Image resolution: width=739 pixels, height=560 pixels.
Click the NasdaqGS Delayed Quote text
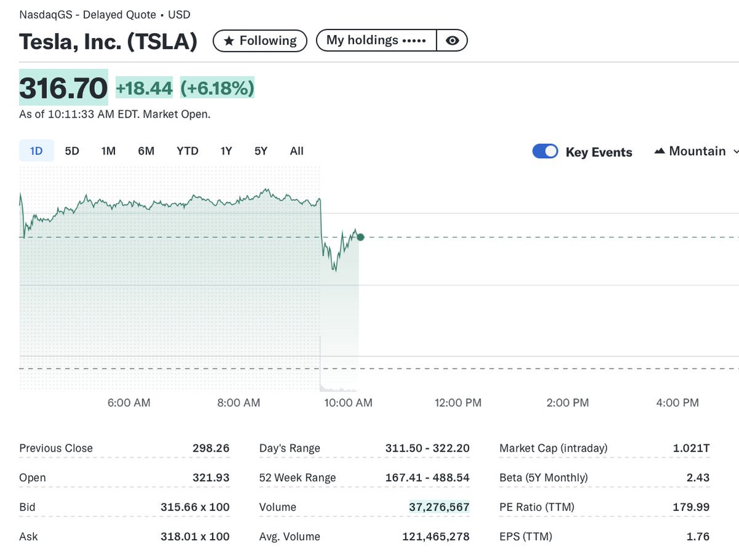(105, 15)
